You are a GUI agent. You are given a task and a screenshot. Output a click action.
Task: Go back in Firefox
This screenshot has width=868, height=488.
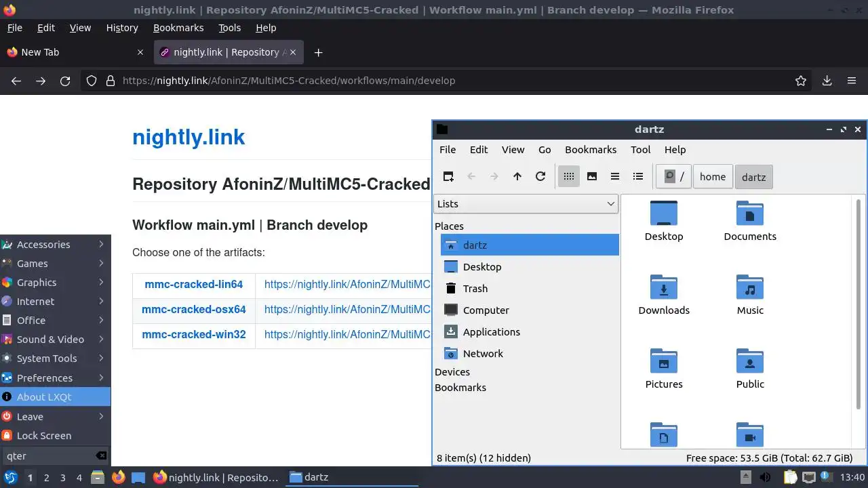pos(16,81)
